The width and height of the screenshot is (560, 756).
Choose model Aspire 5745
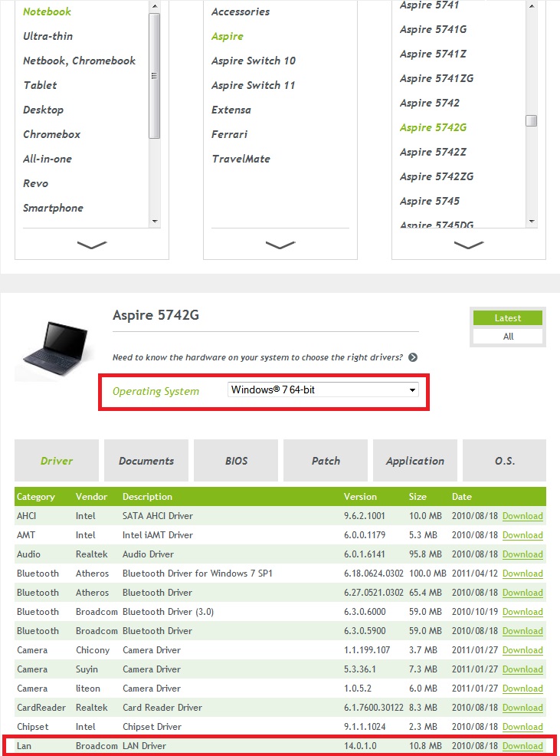coord(430,201)
